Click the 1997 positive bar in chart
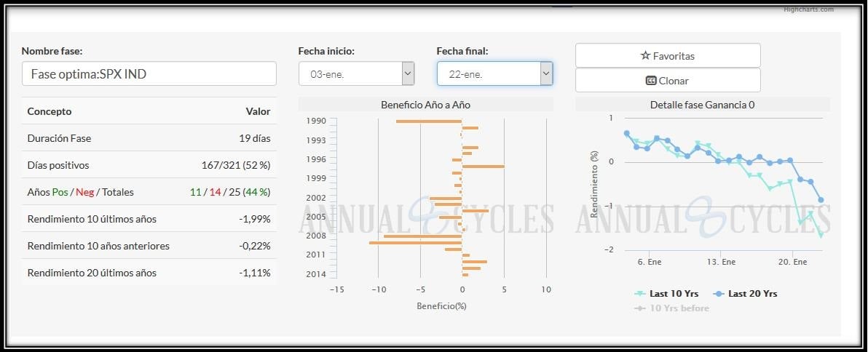868x352 pixels. (483, 167)
